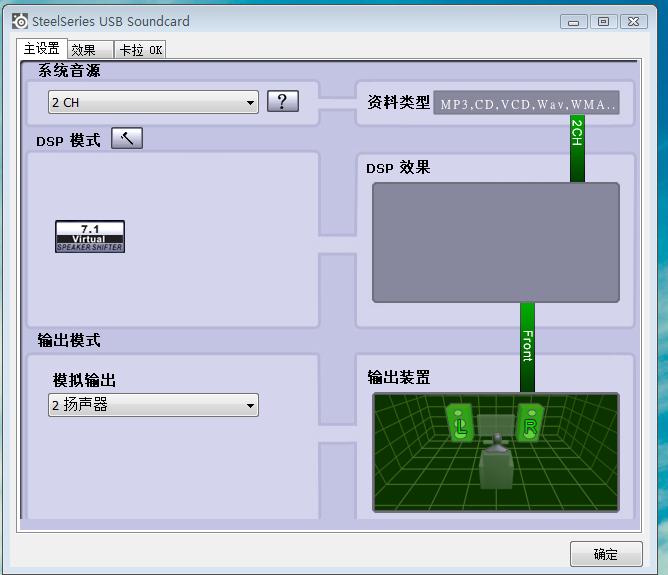Open DSP mode settings hammer icon

coord(127,138)
